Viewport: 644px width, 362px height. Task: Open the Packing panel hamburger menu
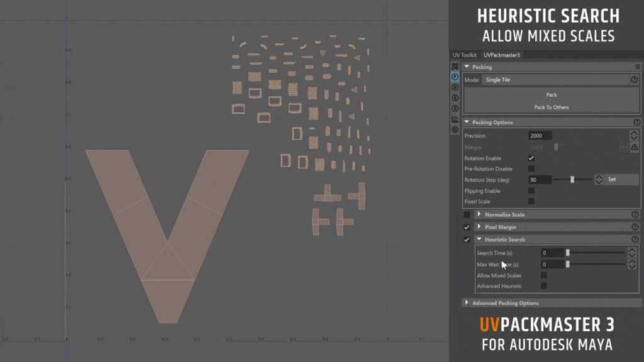click(x=636, y=66)
